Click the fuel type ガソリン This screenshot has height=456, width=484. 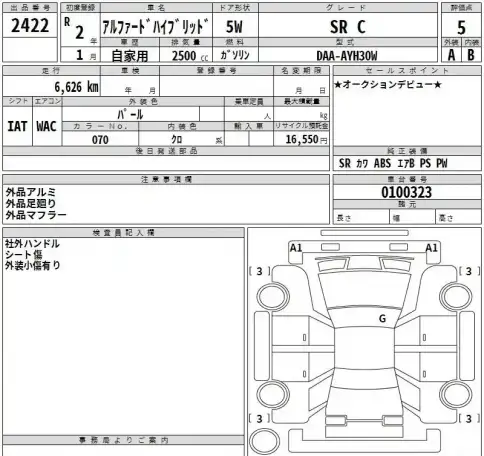[x=235, y=55]
